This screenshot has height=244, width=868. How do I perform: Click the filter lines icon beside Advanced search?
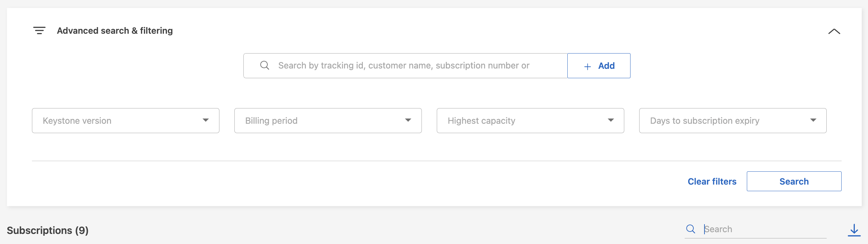point(39,31)
